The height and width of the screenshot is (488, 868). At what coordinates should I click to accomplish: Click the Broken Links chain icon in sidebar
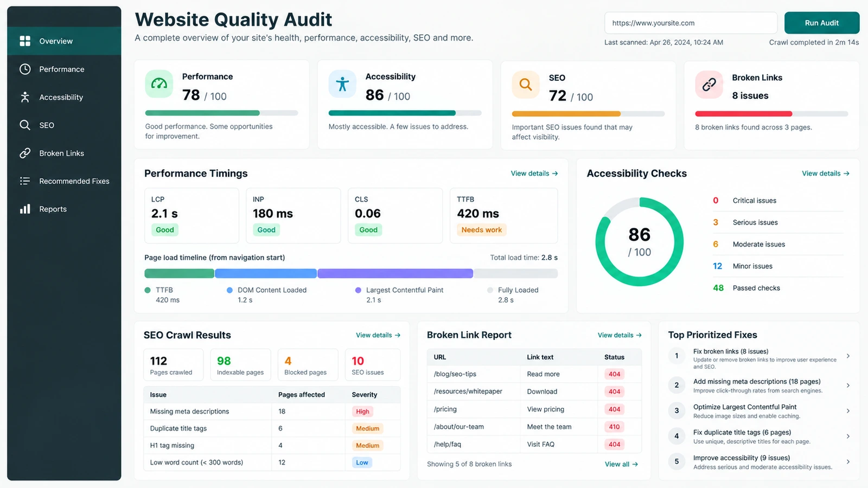25,153
